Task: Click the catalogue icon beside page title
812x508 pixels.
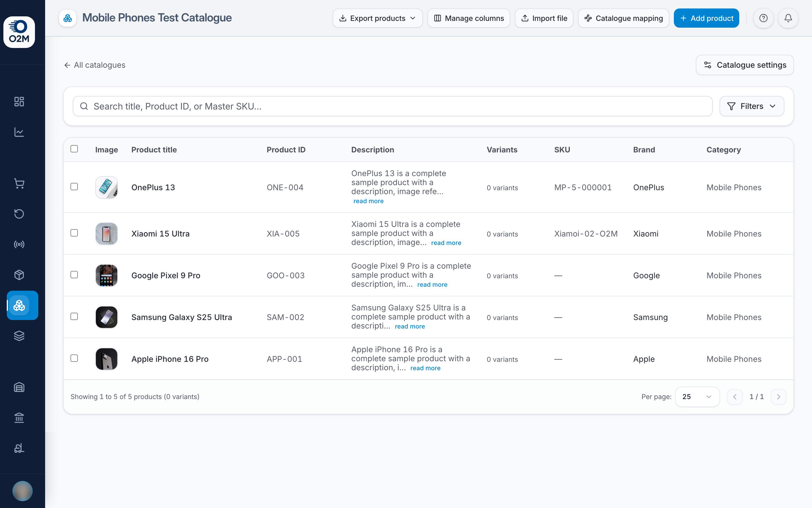Action: [x=68, y=18]
